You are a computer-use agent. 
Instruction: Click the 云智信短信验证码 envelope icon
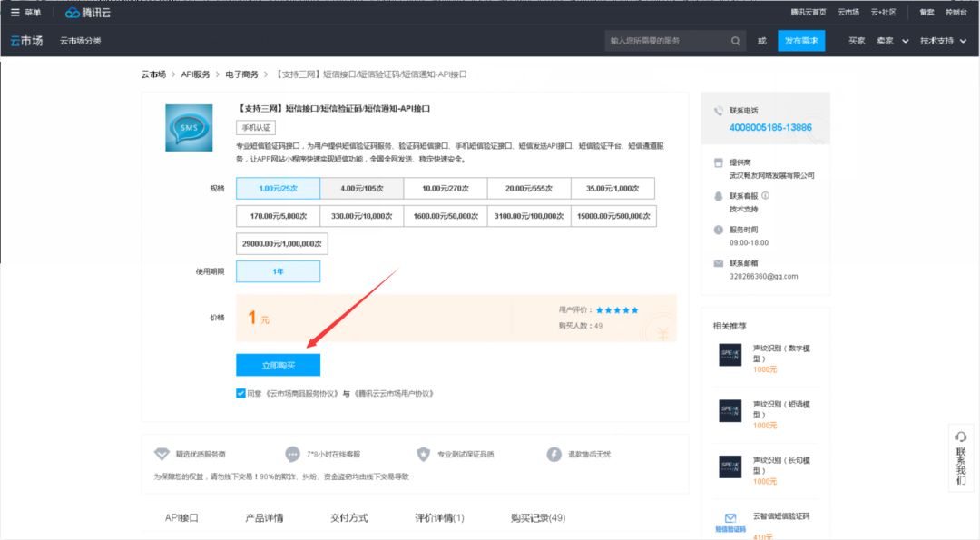730,518
